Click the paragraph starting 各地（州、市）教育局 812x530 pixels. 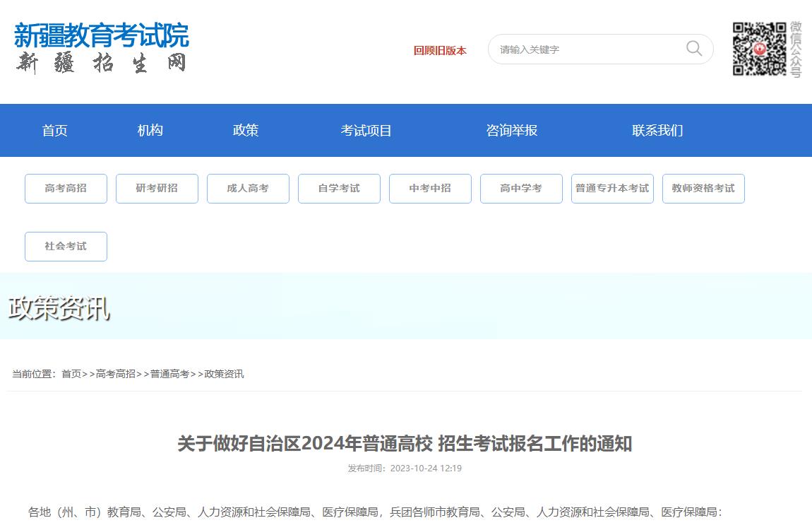376,512
